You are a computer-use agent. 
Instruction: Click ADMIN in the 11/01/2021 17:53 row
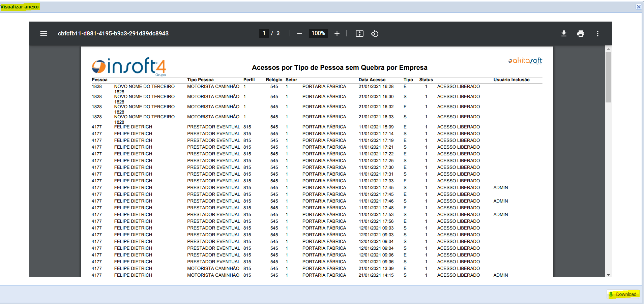(501, 215)
